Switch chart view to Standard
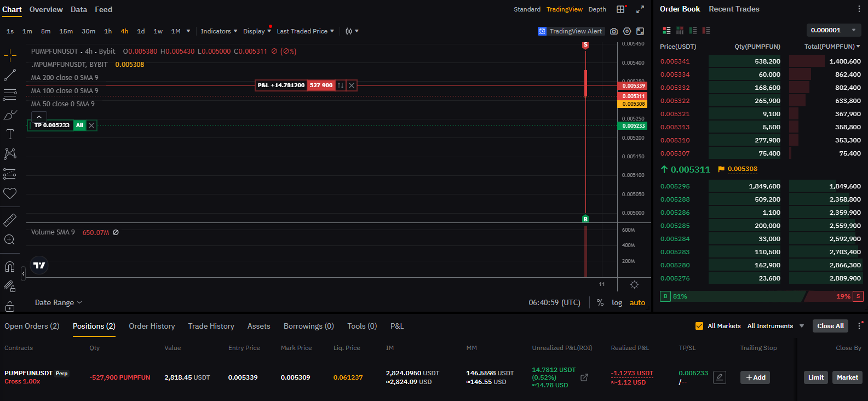Screen dimensions: 868x401 527,9
